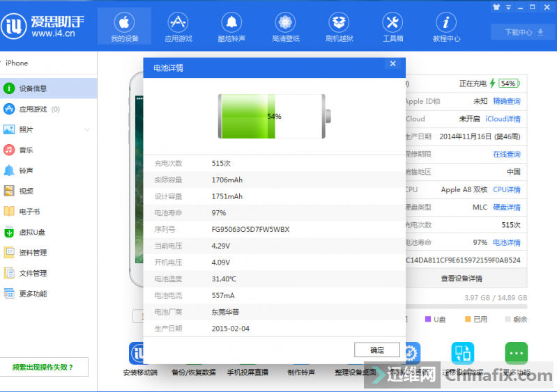
Task: Click 备份/恢复数据 label
Action: pos(194,373)
